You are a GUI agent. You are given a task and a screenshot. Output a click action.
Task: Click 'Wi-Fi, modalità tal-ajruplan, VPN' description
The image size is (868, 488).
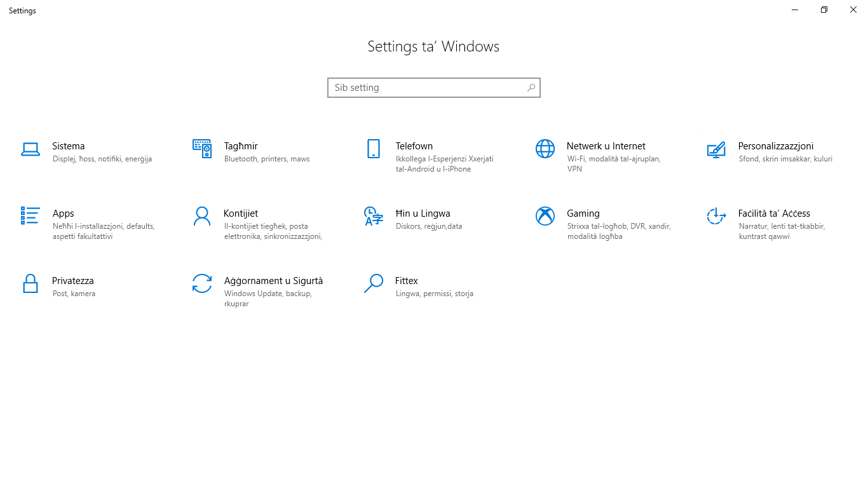tap(614, 164)
